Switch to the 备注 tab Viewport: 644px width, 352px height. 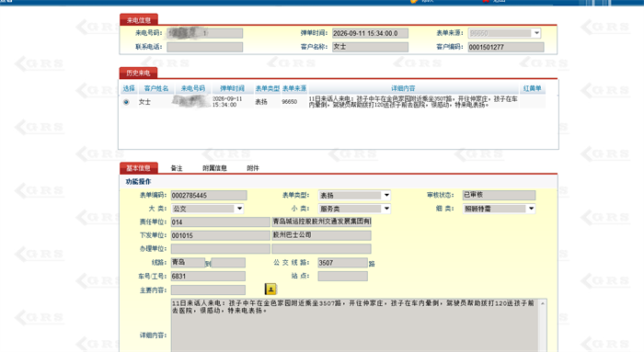tap(177, 168)
